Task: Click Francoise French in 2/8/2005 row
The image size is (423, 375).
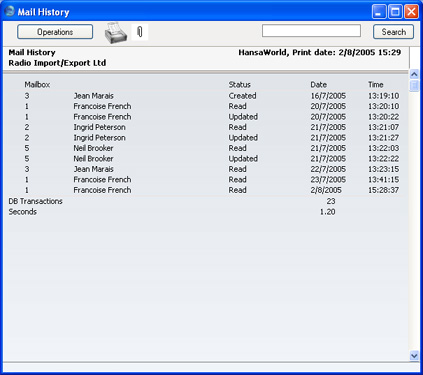Action: [x=102, y=190]
